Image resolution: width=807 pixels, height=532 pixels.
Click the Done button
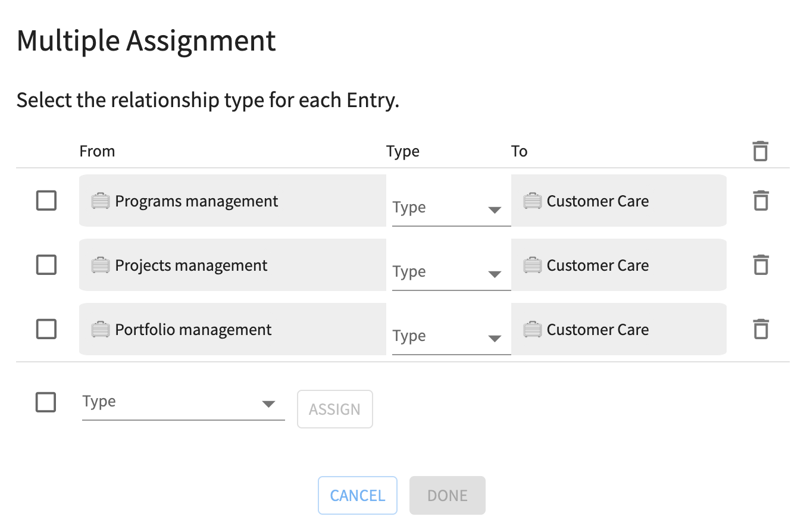coord(447,495)
